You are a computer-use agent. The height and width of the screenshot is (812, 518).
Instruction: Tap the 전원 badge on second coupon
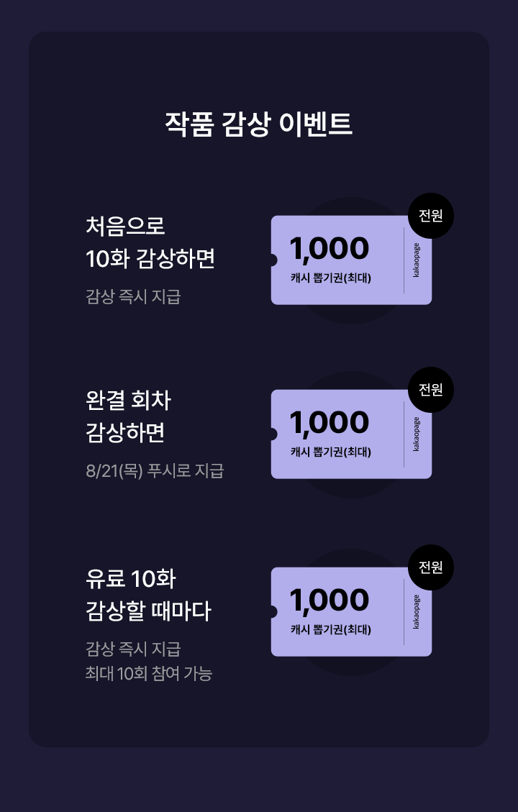[431, 389]
